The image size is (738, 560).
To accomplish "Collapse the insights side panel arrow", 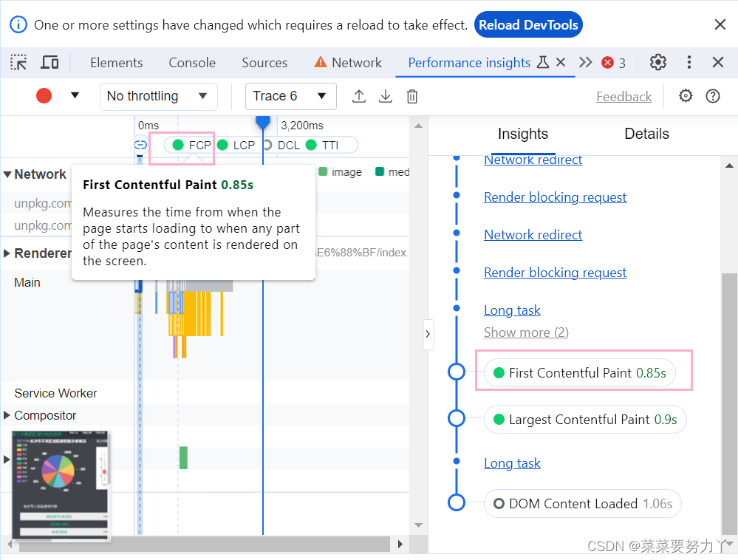I will click(x=428, y=334).
